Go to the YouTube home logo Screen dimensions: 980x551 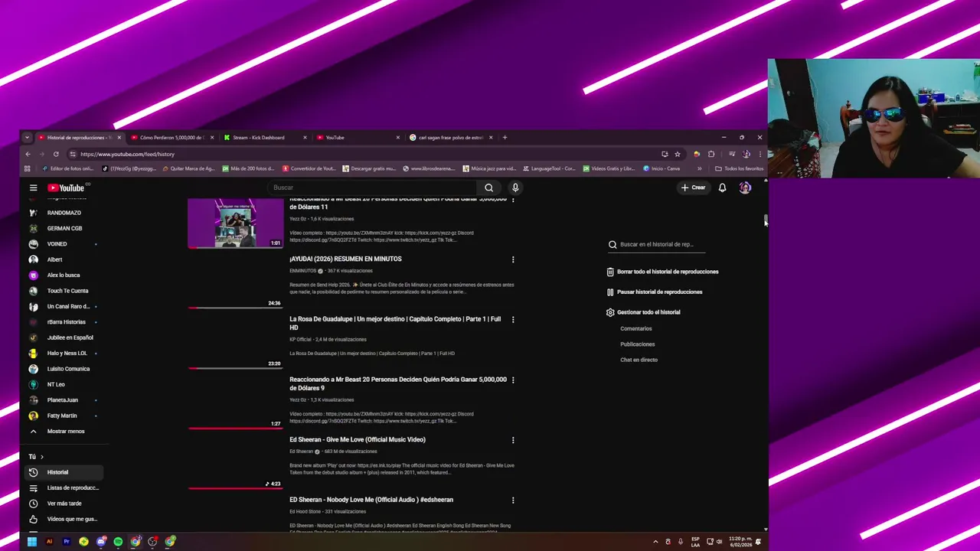point(67,187)
